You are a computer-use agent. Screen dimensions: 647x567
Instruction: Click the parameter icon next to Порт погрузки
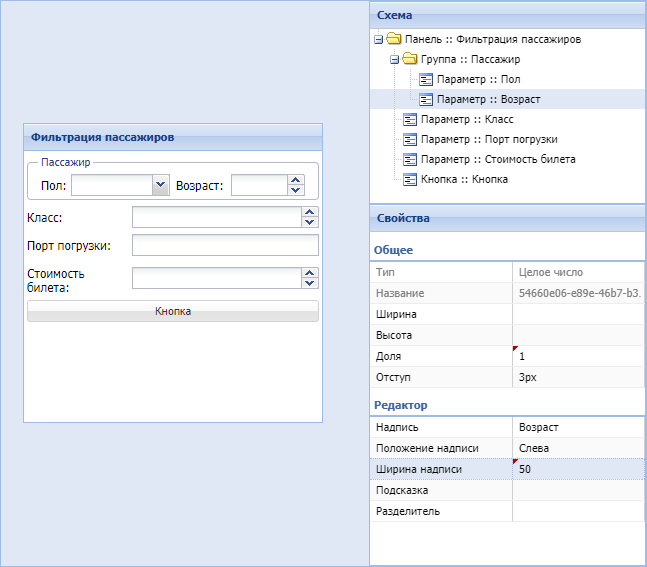[x=410, y=139]
